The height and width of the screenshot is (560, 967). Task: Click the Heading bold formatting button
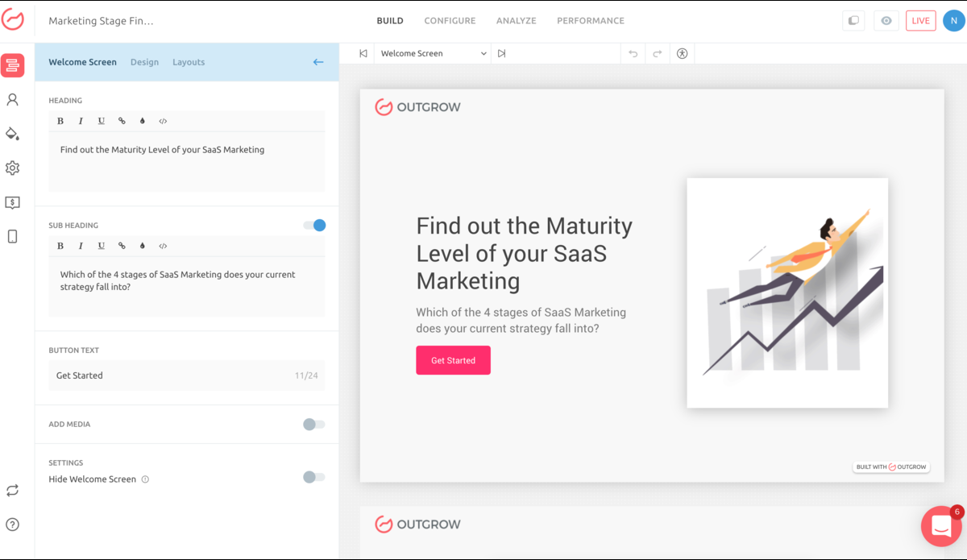coord(60,121)
